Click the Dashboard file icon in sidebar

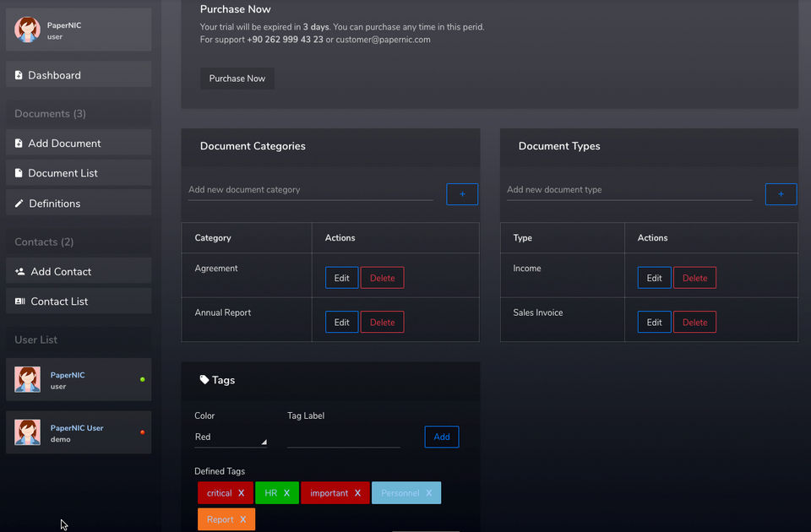point(19,75)
